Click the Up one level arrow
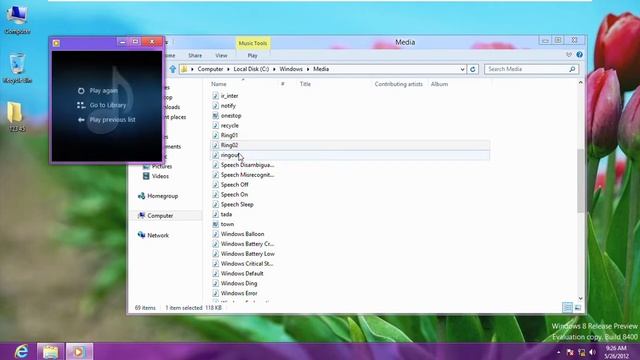This screenshot has width=640, height=360. coord(173,69)
